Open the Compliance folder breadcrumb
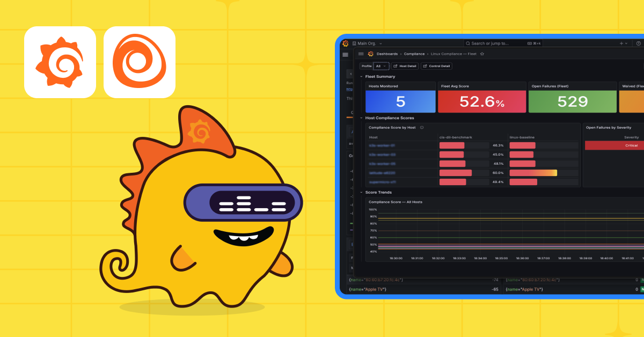The width and height of the screenshot is (644, 337). 414,54
